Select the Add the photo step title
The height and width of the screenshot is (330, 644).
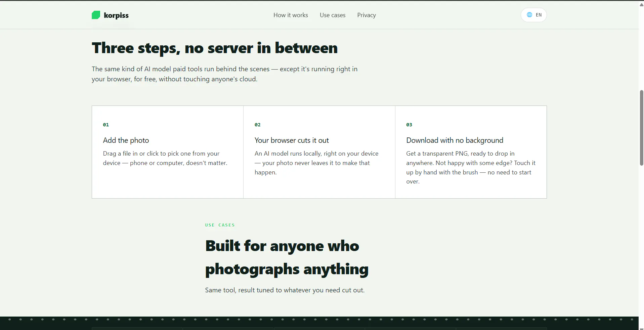[126, 140]
